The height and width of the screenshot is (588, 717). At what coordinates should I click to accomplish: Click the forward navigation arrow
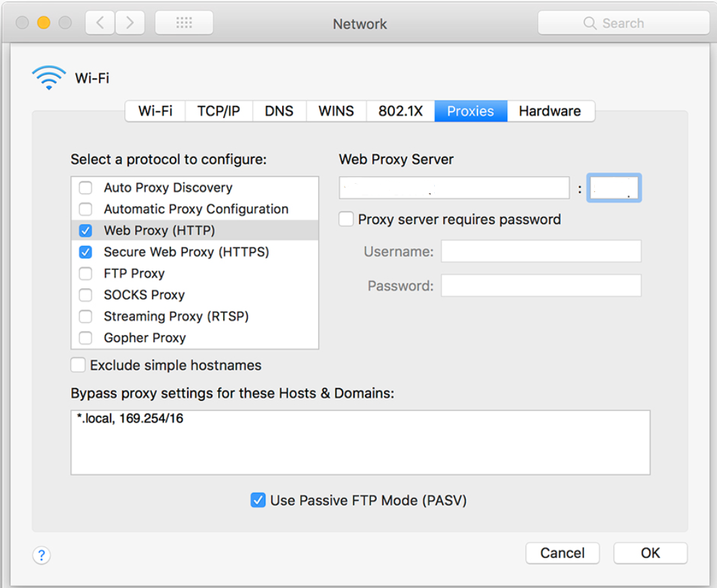click(x=130, y=22)
